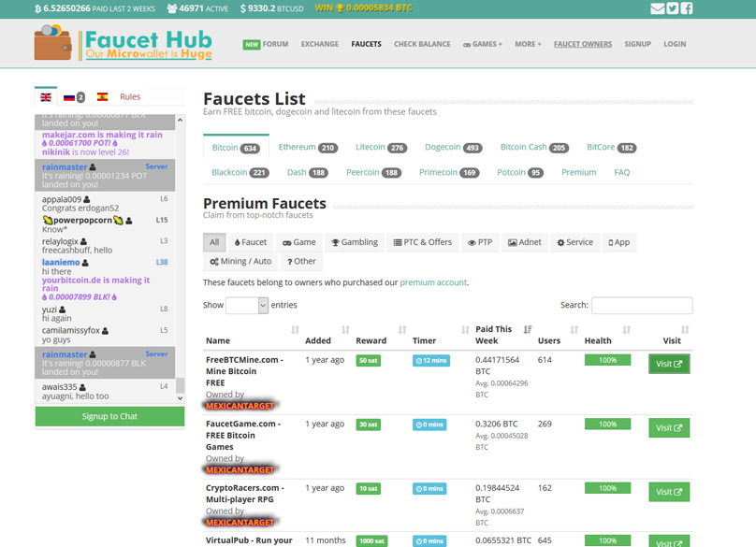The image size is (756, 547).
Task: Click user icon next to laaniemo
Action: click(85, 263)
